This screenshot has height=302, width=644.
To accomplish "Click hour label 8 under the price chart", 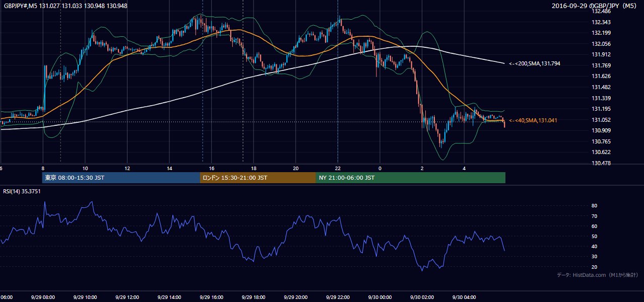I will [43, 168].
